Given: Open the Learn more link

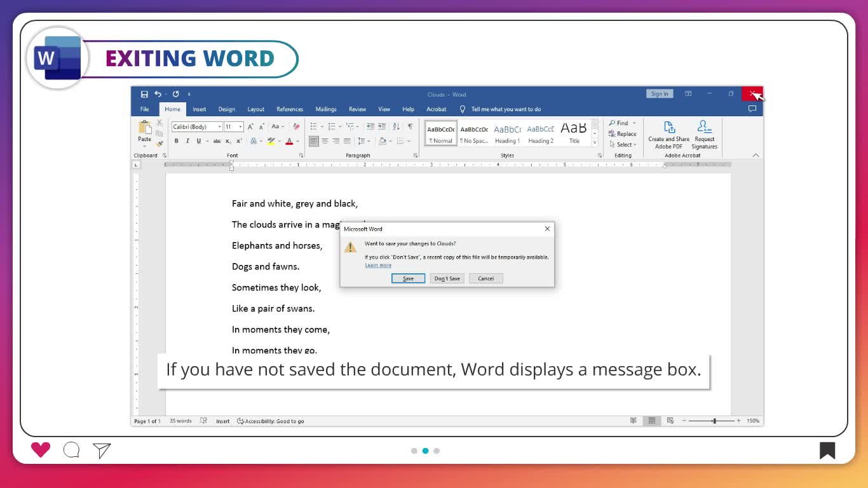Looking at the screenshot, I should point(378,265).
